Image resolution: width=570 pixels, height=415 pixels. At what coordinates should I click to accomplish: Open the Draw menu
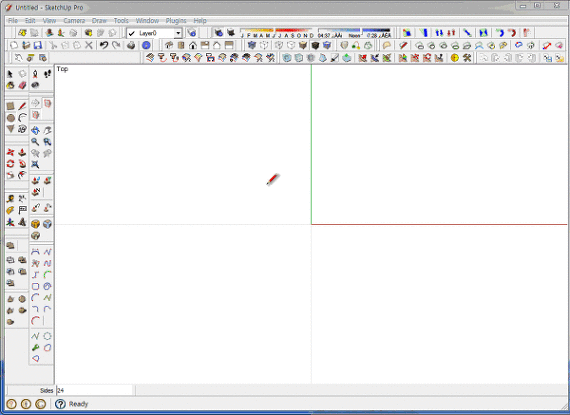point(99,21)
